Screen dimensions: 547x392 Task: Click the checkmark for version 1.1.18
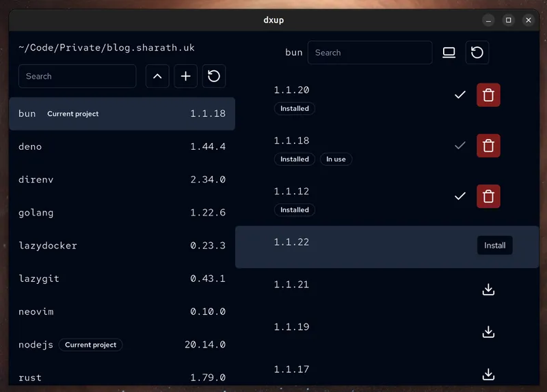coord(460,145)
